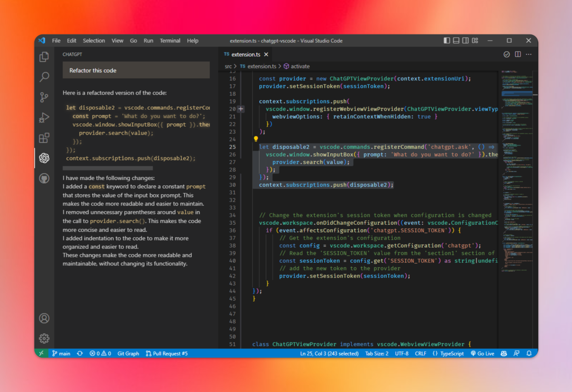Screen dimensions: 572x392
Task: Open the View menu
Action: pyautogui.click(x=117, y=41)
